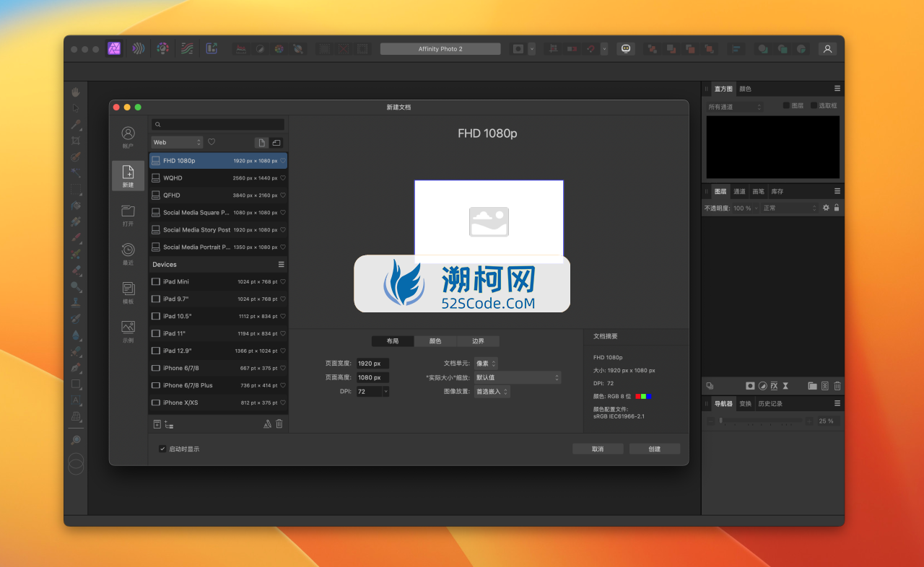Image resolution: width=924 pixels, height=567 pixels.
Task: Select the Social Media Story Post preset
Action: (219, 230)
